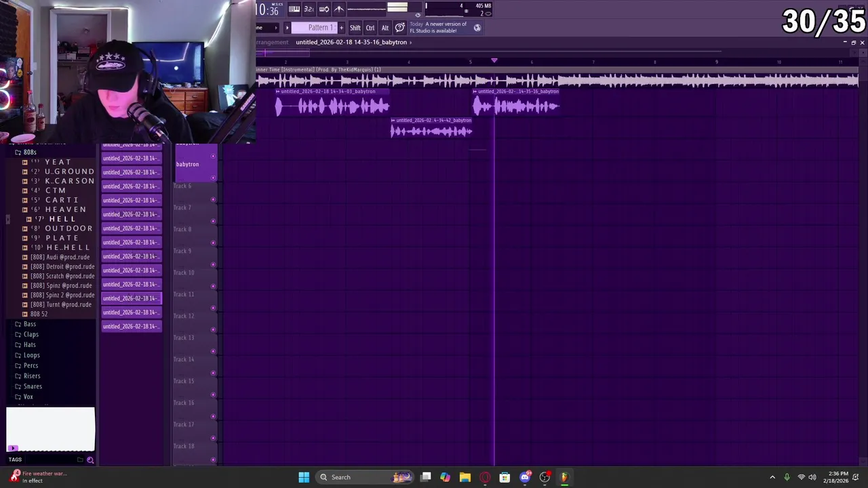Expand the untitled_2026-02-18 14-35-16_babytron breadcrumb arrow
868x488 pixels.
click(x=410, y=42)
